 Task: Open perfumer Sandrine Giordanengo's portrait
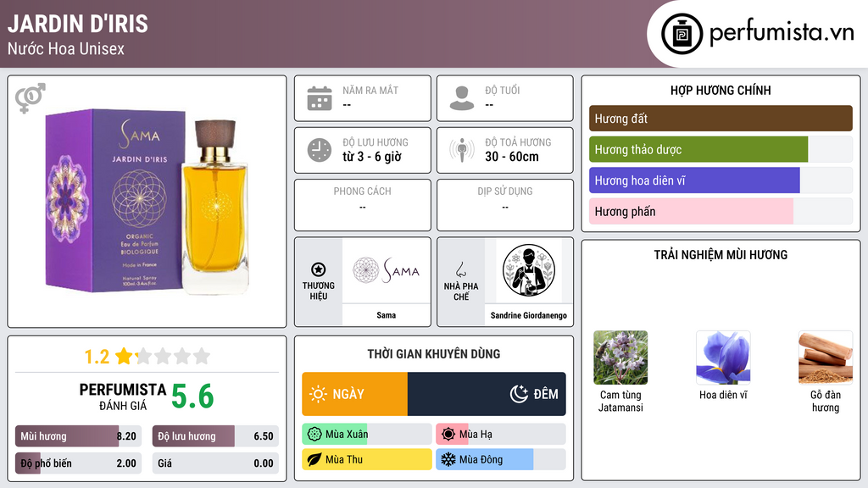[529, 270]
